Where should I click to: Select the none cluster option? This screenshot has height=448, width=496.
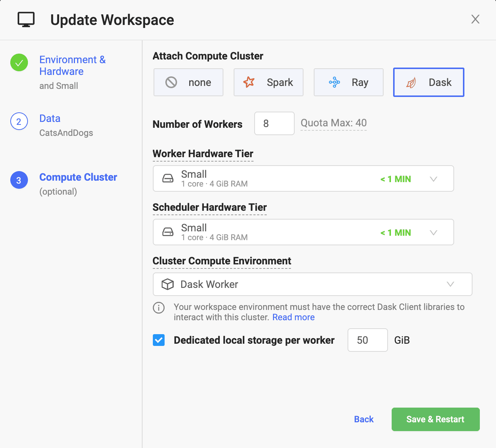[x=188, y=82]
